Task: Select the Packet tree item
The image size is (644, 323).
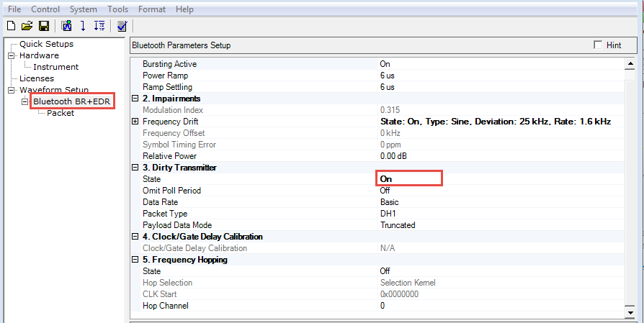Action: click(61, 113)
